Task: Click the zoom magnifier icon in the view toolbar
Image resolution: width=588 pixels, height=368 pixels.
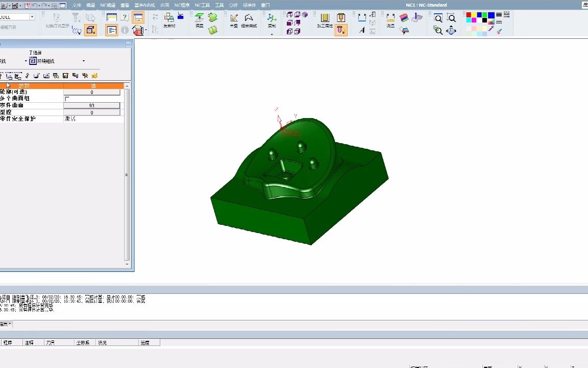Action: pos(438,18)
